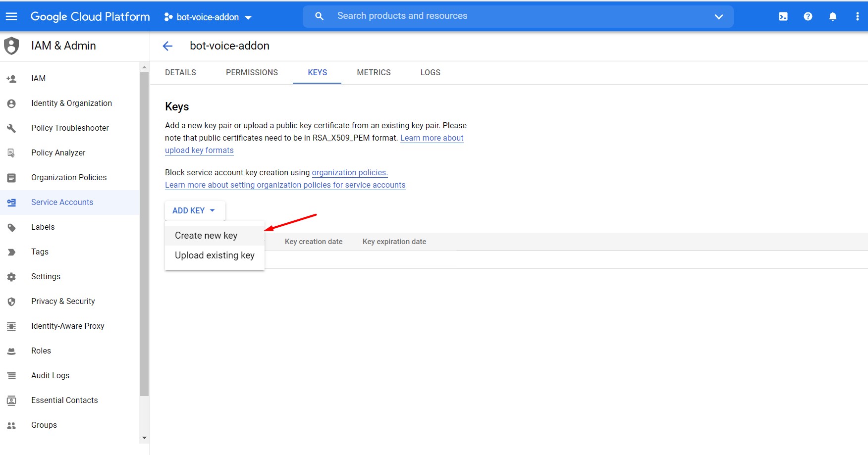Click the Key creation date column header
This screenshot has width=868, height=455.
[314, 242]
